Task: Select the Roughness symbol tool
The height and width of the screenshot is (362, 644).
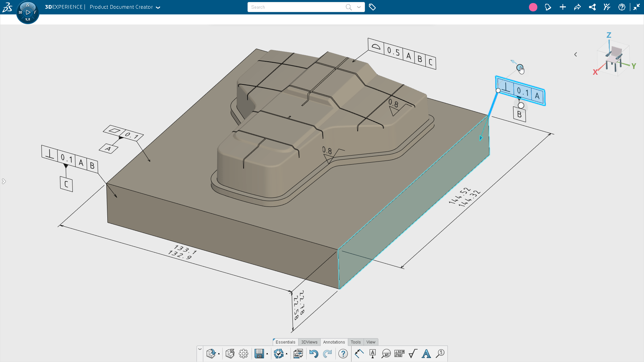Action: 413,354
